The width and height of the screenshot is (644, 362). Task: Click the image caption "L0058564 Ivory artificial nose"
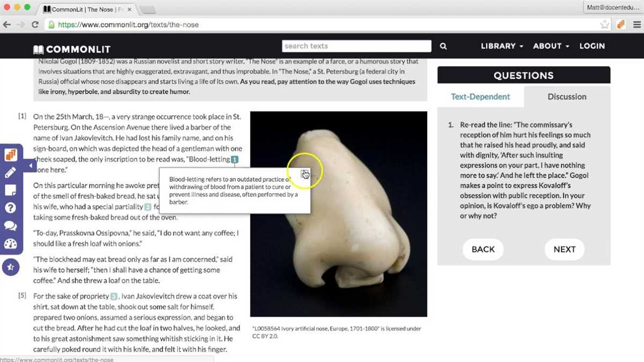(x=336, y=332)
